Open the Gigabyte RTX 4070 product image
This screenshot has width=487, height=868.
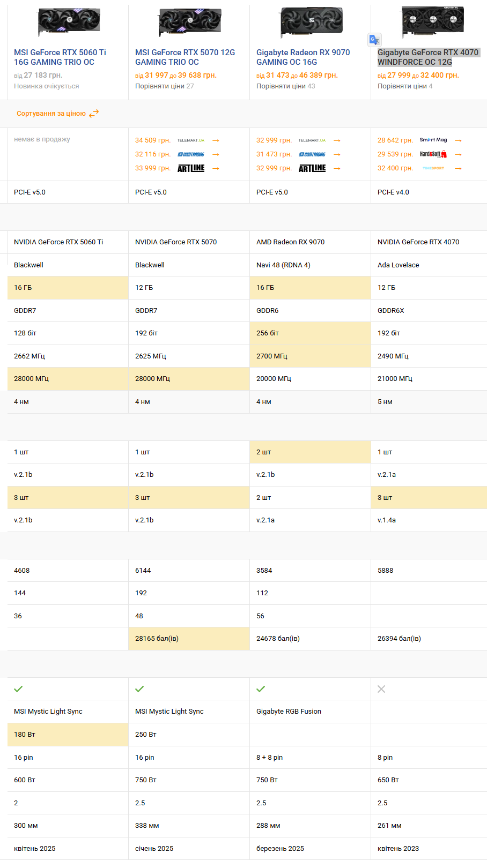click(432, 21)
